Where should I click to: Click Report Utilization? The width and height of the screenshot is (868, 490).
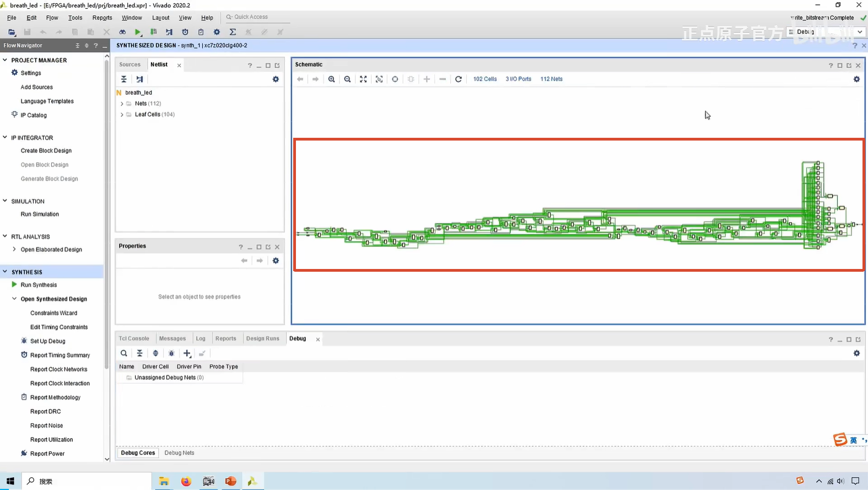[51, 440]
